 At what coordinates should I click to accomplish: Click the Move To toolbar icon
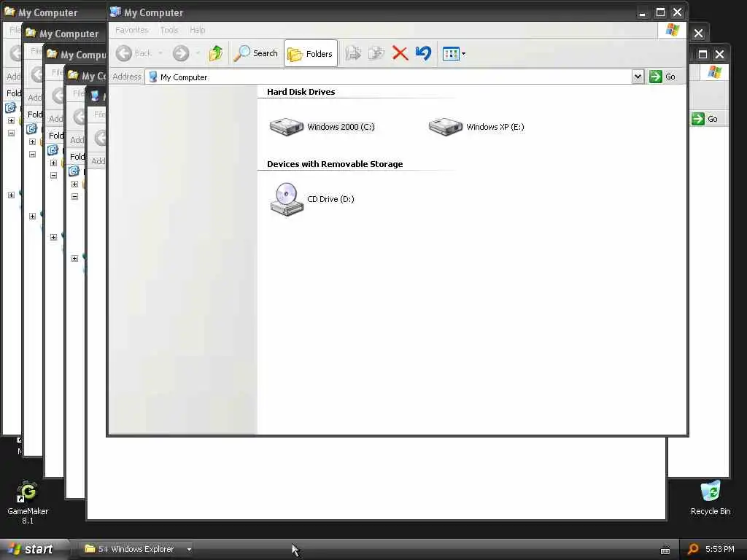(353, 53)
